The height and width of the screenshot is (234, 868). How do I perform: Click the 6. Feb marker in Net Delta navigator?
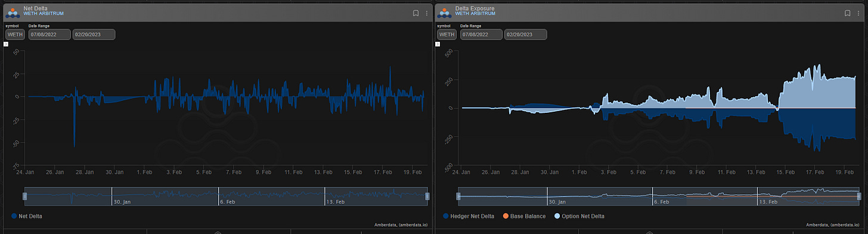pyautogui.click(x=228, y=202)
